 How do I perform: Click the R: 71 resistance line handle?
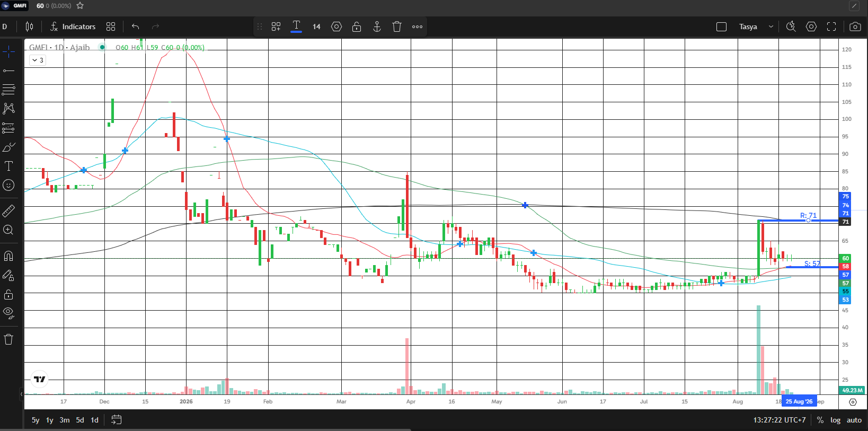click(x=808, y=220)
